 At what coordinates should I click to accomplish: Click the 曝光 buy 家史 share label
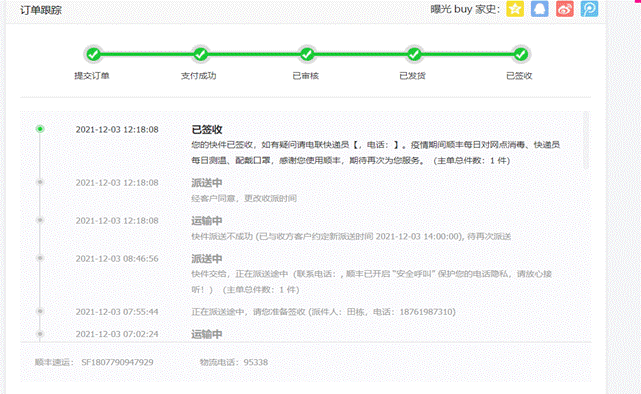(x=465, y=9)
